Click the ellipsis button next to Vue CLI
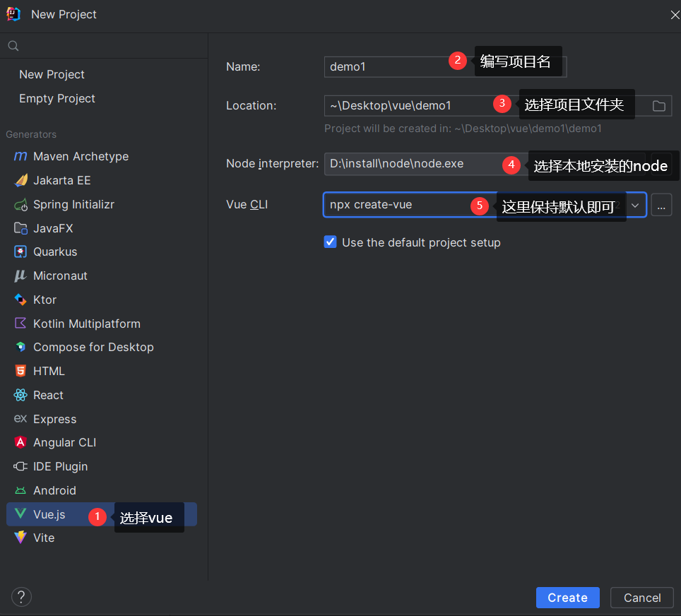Image resolution: width=681 pixels, height=616 pixels. pos(661,205)
